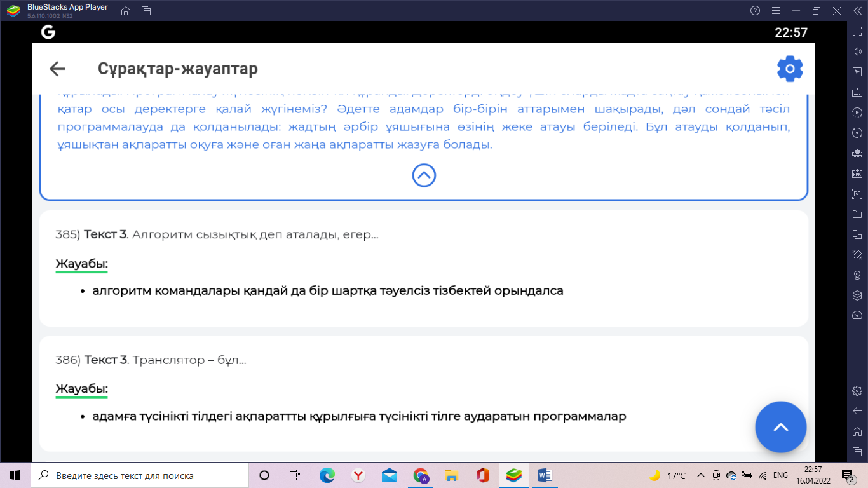Image resolution: width=868 pixels, height=488 pixels.
Task: Take a screenshot with the camera icon
Action: point(857,194)
